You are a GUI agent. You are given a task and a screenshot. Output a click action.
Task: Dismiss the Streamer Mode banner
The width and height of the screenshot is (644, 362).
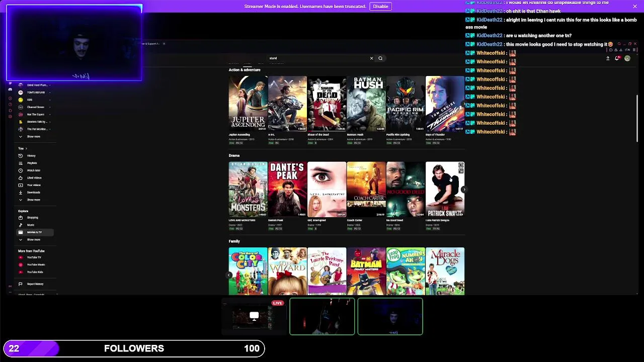(x=635, y=7)
